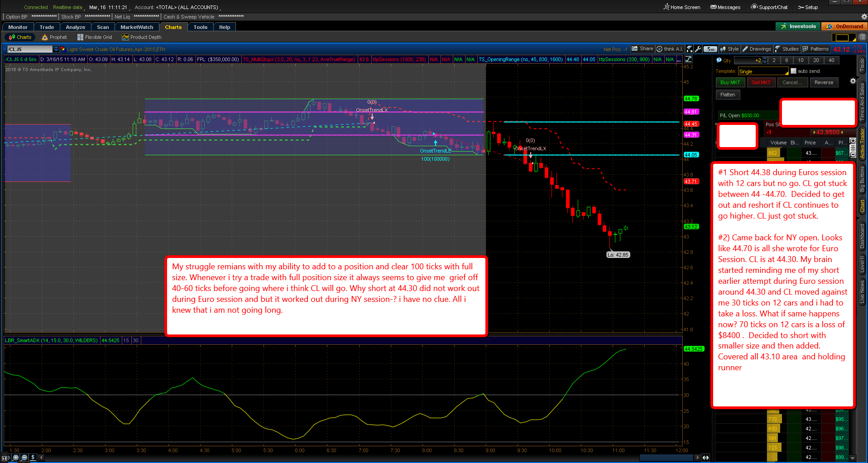Open chart settings wrench icon

point(698,49)
